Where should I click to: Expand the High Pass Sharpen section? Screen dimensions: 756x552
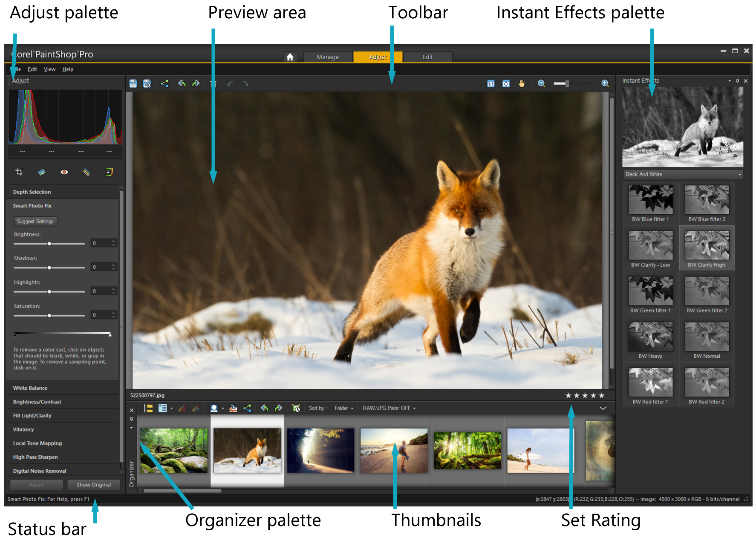point(62,457)
